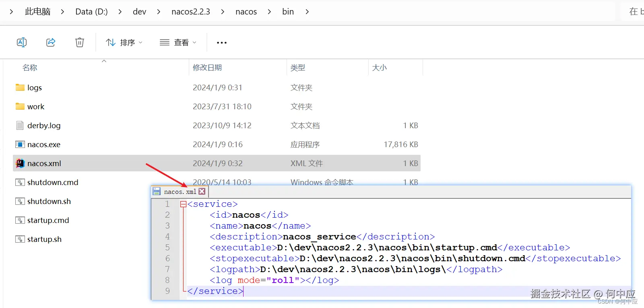Screen dimensions: 644x308
Task: Expand chevron before 此电脑 breadcrumb
Action: 11,12
